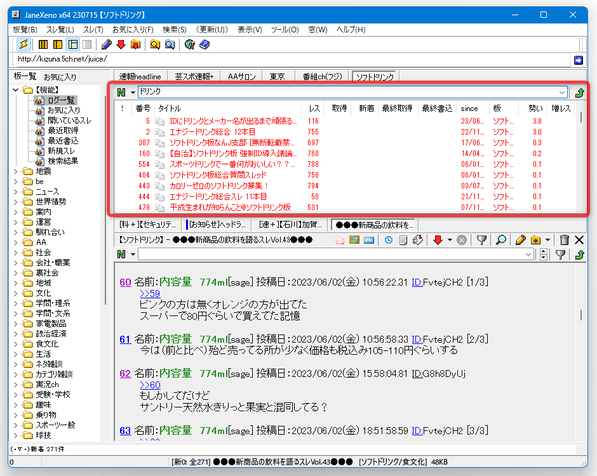This screenshot has height=476, width=597.
Task: Click the picture image viewer icon
Action: coord(354,240)
